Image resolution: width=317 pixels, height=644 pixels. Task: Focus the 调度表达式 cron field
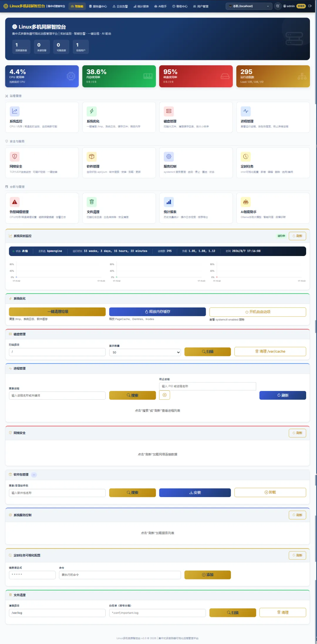(32, 575)
